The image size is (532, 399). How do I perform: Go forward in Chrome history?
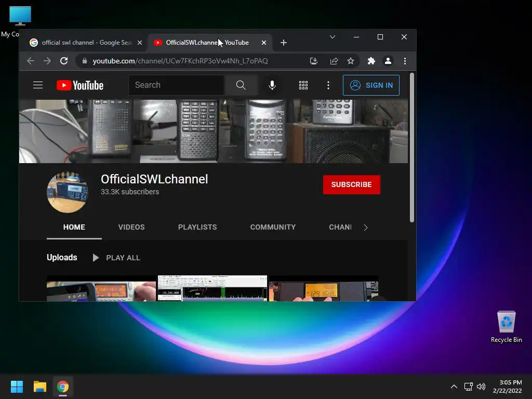tap(47, 61)
